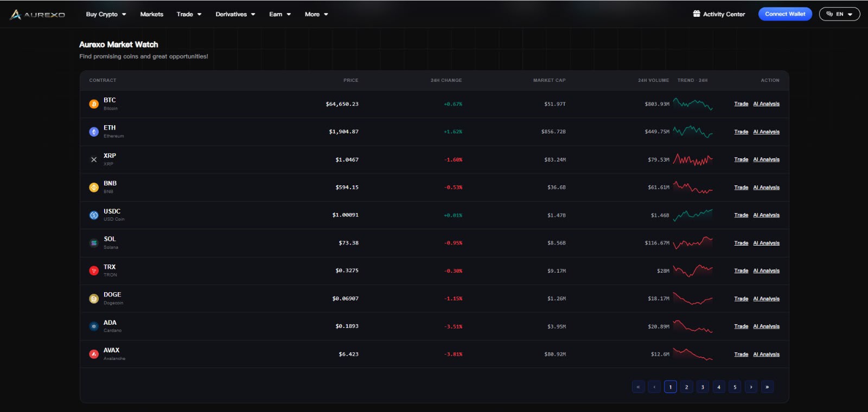Select page 2 in pagination
This screenshot has height=412, width=868.
[x=686, y=387]
